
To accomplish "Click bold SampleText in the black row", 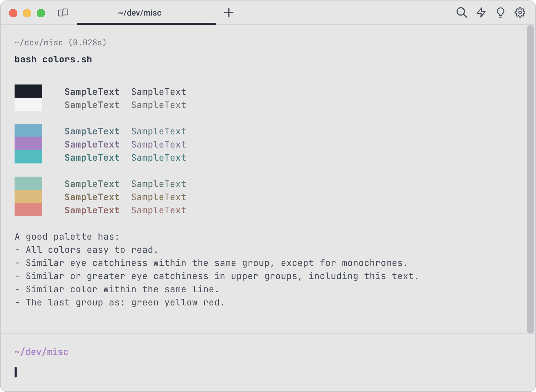I will [x=92, y=92].
